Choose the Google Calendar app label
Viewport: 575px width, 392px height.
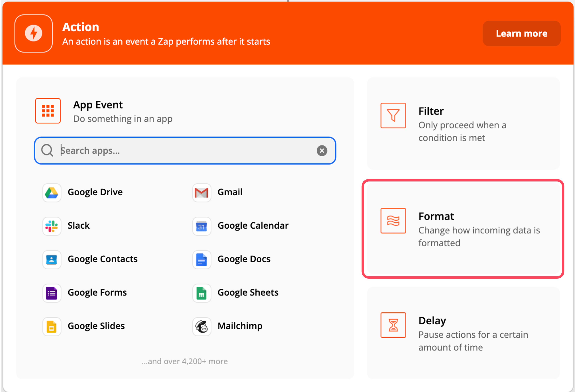click(x=253, y=226)
